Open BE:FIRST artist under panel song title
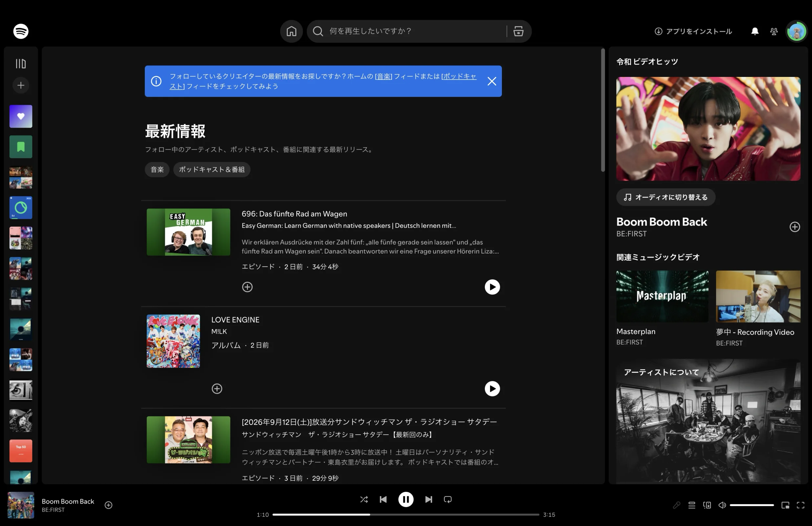This screenshot has width=812, height=526. coord(631,234)
